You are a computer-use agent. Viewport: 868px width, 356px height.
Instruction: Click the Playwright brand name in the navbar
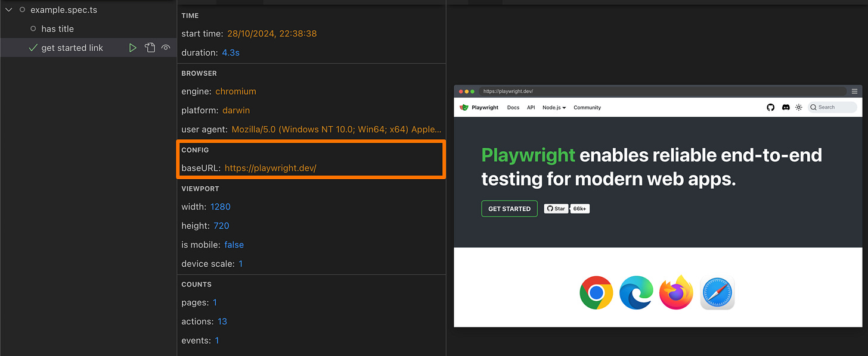click(x=485, y=108)
